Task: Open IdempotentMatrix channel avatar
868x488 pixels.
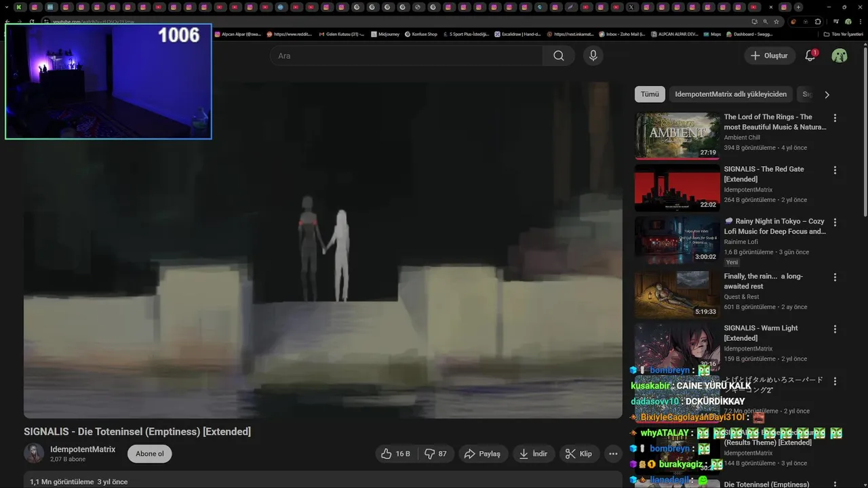Action: pyautogui.click(x=34, y=453)
